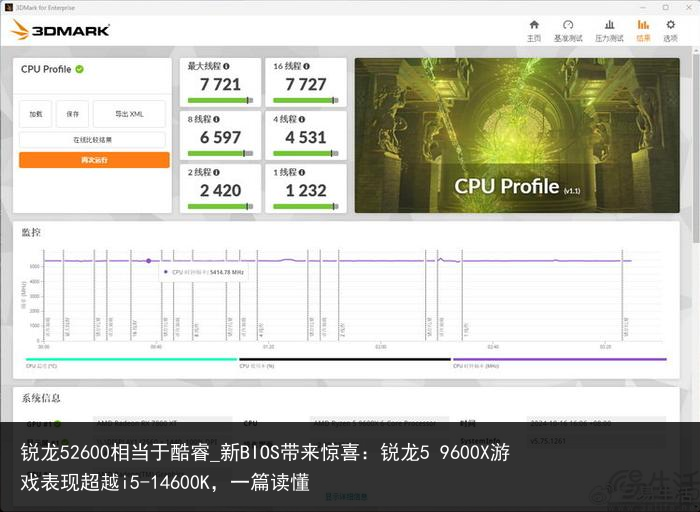Go to the 主页 home icon
The height and width of the screenshot is (512, 700).
tap(534, 25)
